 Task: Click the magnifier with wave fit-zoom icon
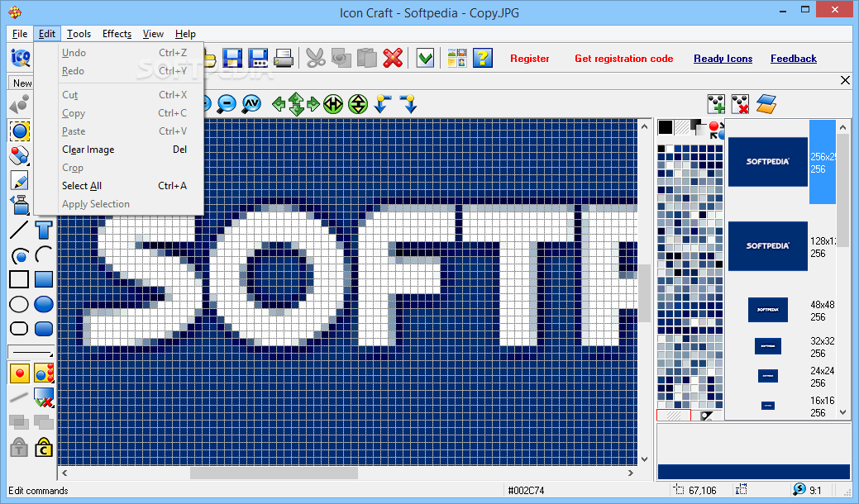point(251,103)
